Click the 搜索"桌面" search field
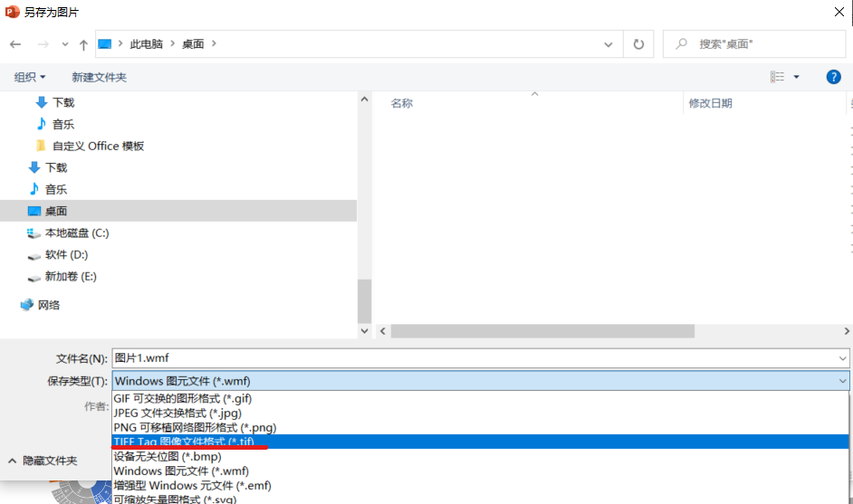This screenshot has width=853, height=504. 754,44
